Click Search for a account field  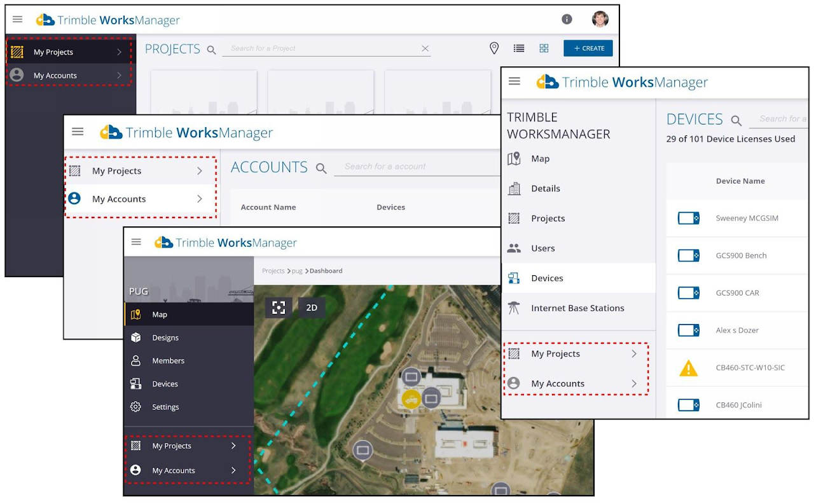tap(417, 167)
